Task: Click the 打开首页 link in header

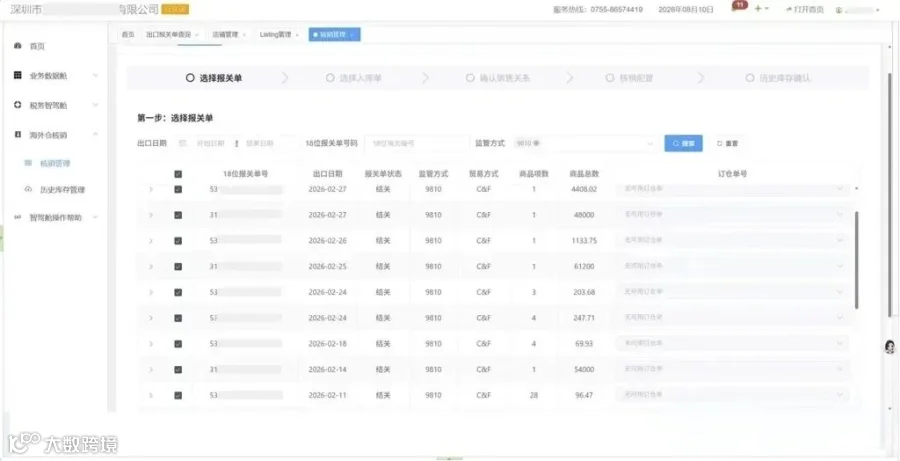Action: pyautogui.click(x=805, y=9)
